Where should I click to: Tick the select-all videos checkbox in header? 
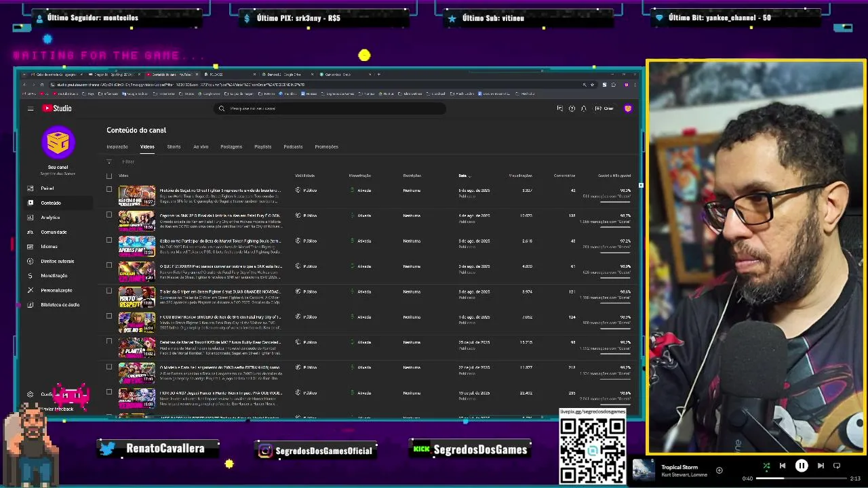[109, 176]
